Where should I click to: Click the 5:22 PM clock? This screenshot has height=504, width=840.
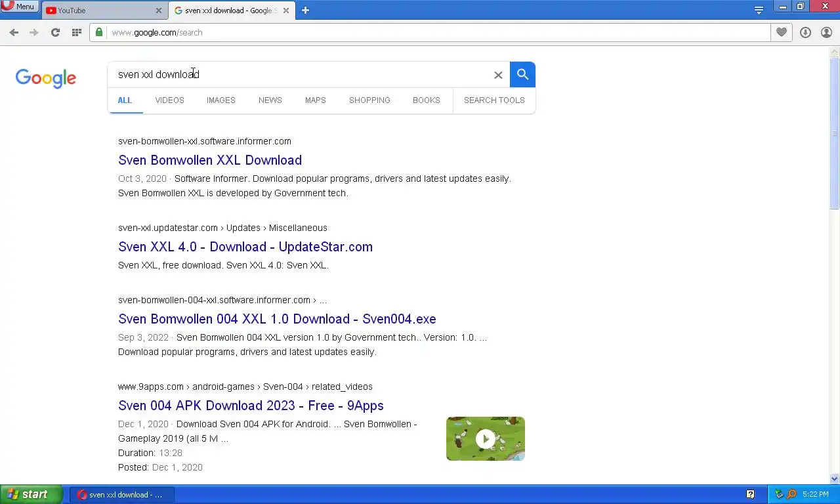[815, 494]
